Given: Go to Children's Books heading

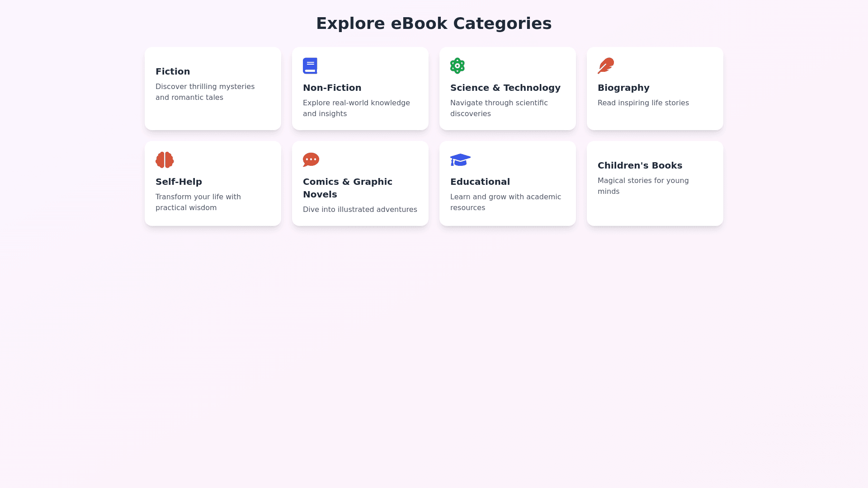Looking at the screenshot, I should pos(640,165).
